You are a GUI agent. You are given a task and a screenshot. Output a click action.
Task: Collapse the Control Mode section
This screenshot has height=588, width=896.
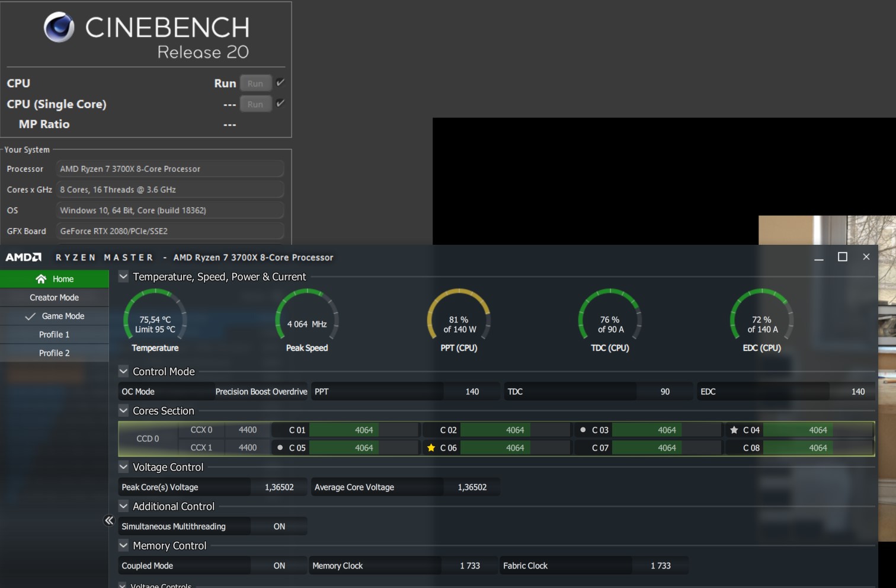pyautogui.click(x=123, y=371)
